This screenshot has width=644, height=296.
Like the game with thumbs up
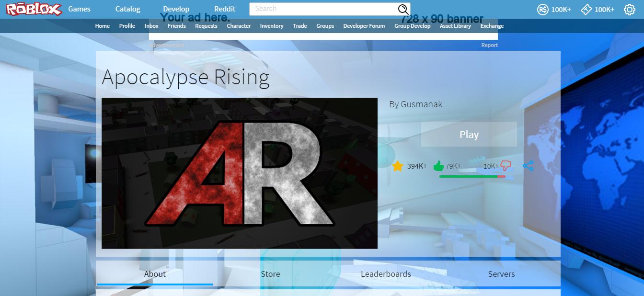tap(438, 166)
